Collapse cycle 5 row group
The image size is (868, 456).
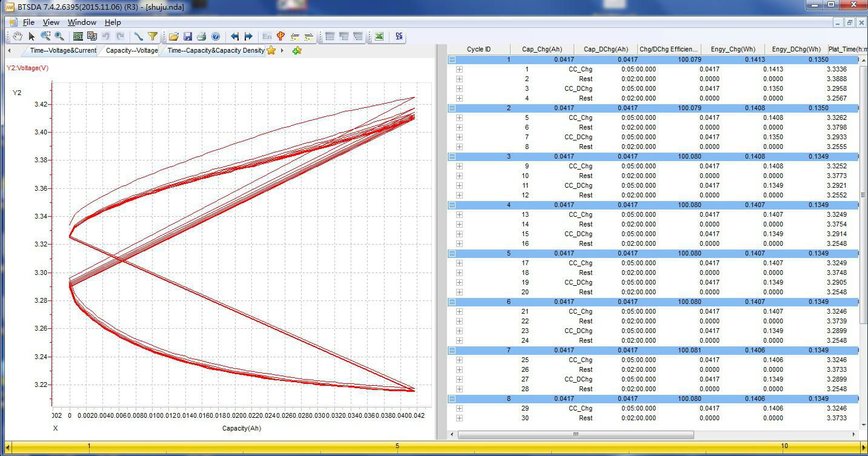[452, 253]
